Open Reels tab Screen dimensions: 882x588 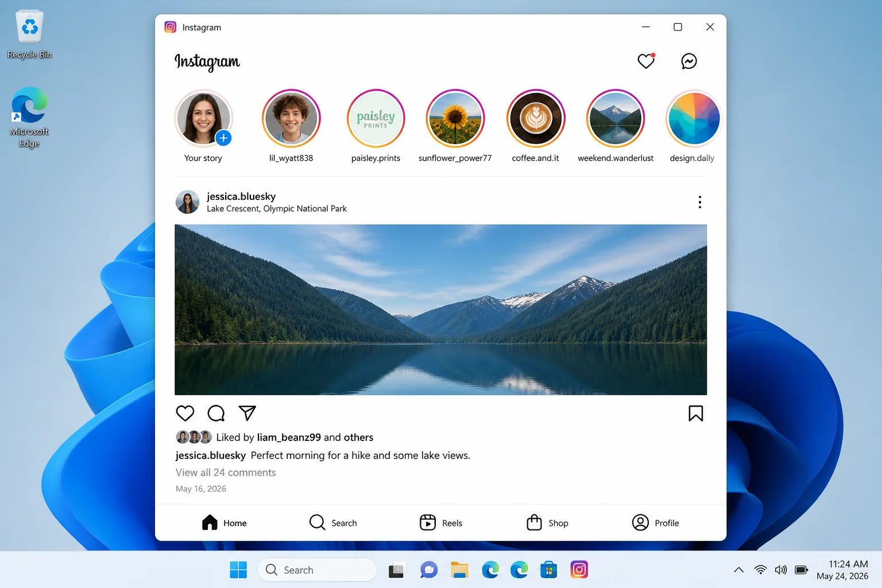(441, 523)
